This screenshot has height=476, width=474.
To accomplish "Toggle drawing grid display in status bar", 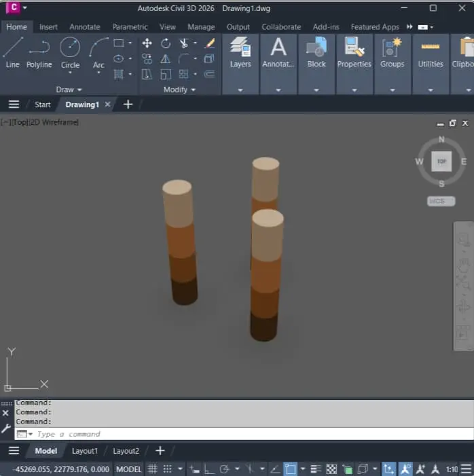I will tap(152, 469).
